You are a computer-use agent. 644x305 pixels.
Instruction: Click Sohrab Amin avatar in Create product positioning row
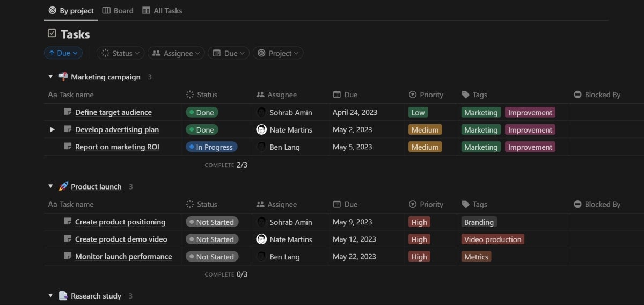coord(261,222)
